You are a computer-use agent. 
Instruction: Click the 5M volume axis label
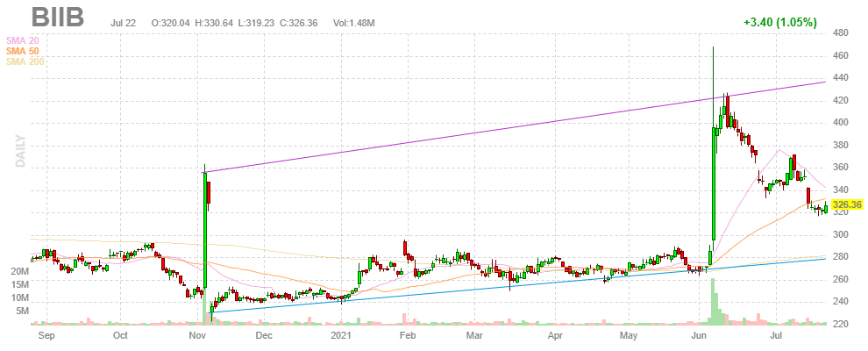coord(22,312)
